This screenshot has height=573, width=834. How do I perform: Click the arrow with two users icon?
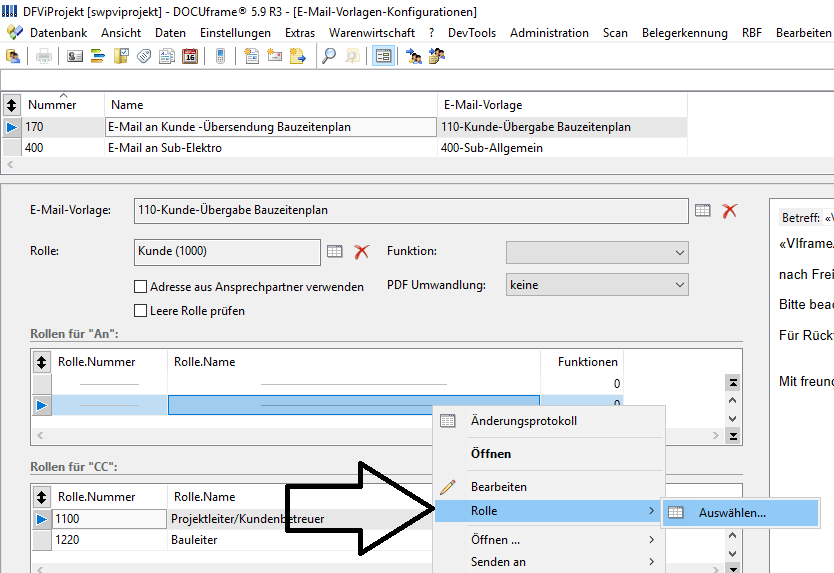click(x=414, y=56)
